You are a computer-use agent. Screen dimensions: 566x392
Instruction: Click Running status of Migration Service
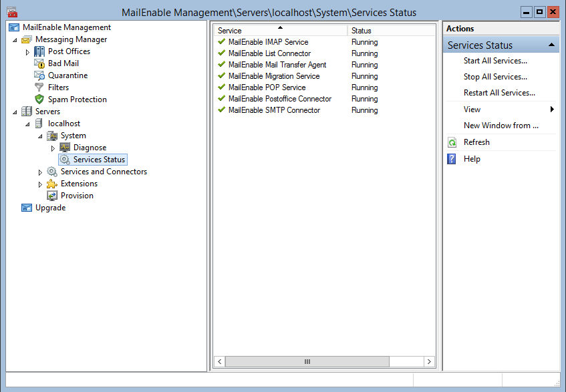365,76
